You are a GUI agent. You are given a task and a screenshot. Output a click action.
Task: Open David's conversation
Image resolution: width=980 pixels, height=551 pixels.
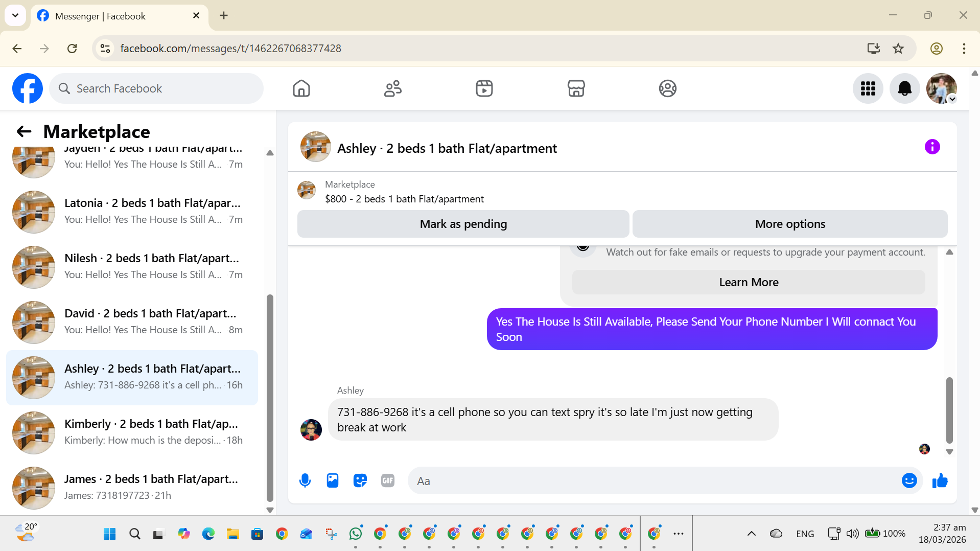pyautogui.click(x=132, y=322)
